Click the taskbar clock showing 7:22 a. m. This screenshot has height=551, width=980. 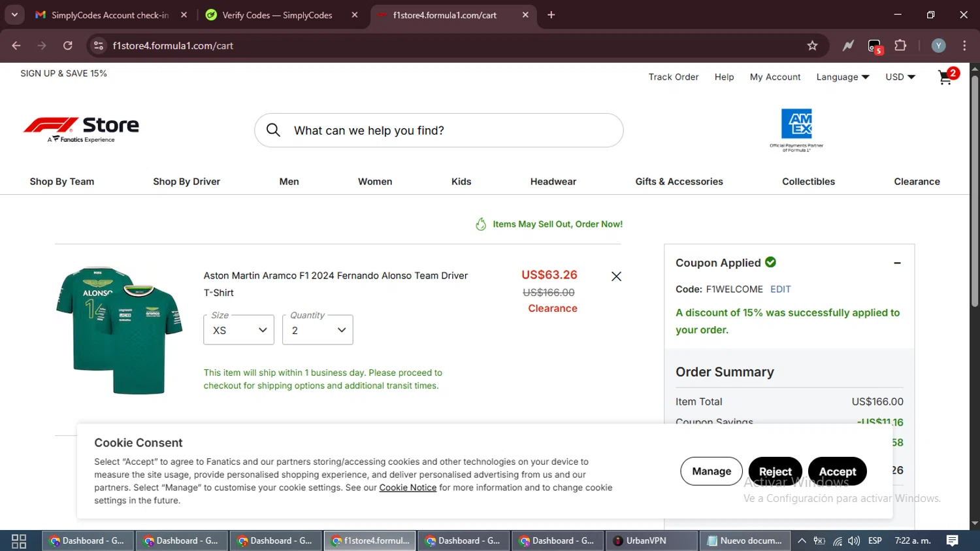click(x=913, y=541)
